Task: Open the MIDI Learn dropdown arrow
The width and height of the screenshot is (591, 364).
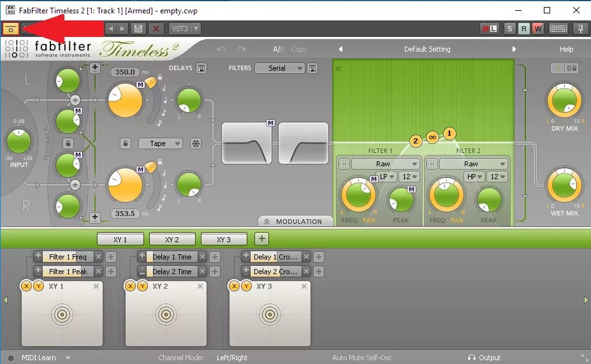Action: [x=68, y=358]
